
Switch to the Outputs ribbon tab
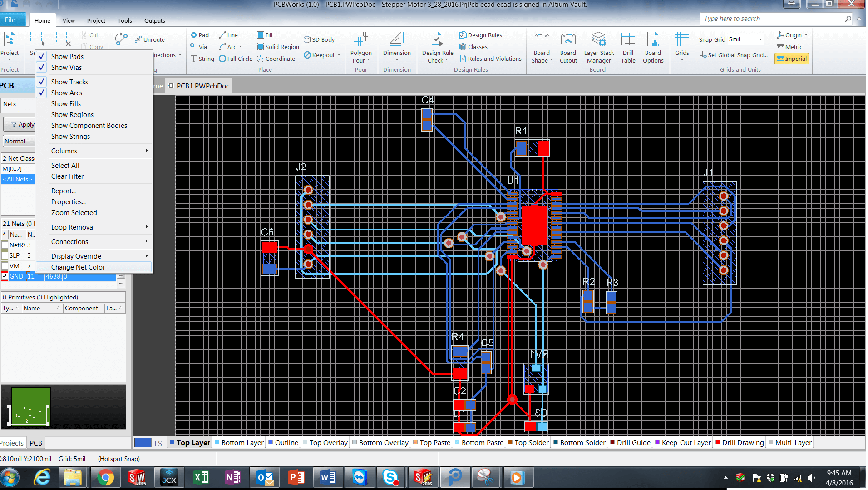tap(154, 20)
